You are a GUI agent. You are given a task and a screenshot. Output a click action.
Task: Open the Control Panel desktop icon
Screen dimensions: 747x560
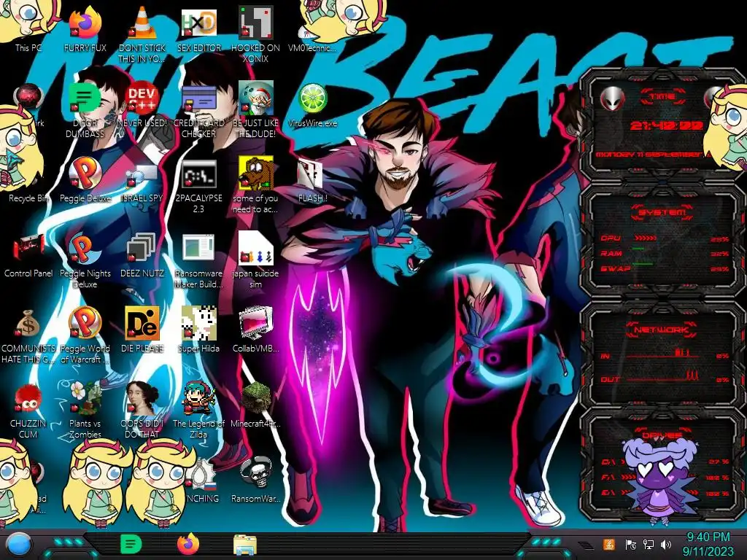click(x=28, y=254)
